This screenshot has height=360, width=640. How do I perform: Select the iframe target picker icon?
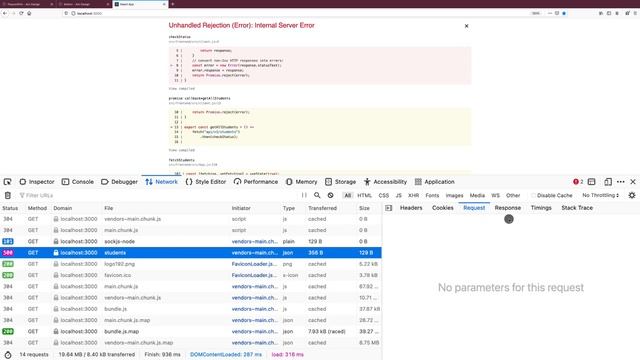[x=591, y=182]
